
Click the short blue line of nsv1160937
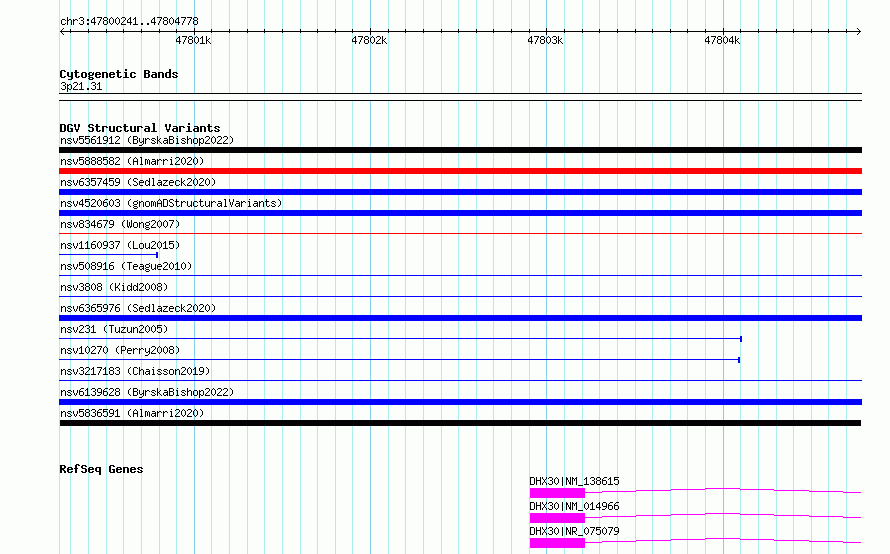click(108, 255)
